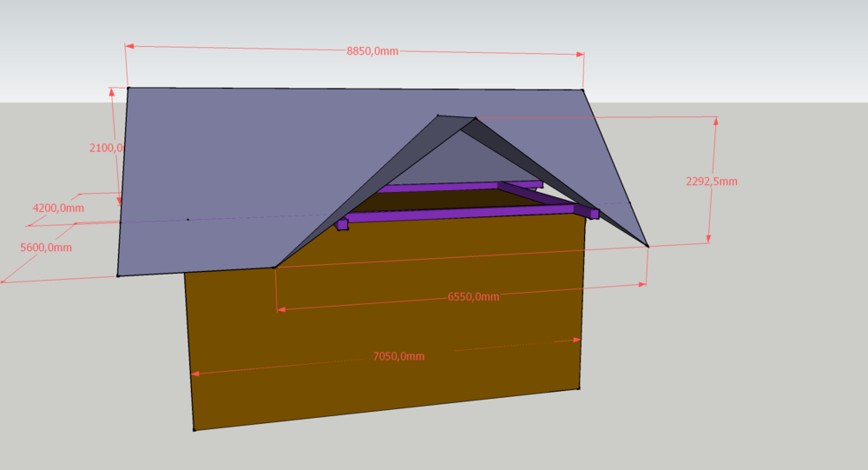
Task: Click the left end of front purple beam
Action: (x=342, y=224)
